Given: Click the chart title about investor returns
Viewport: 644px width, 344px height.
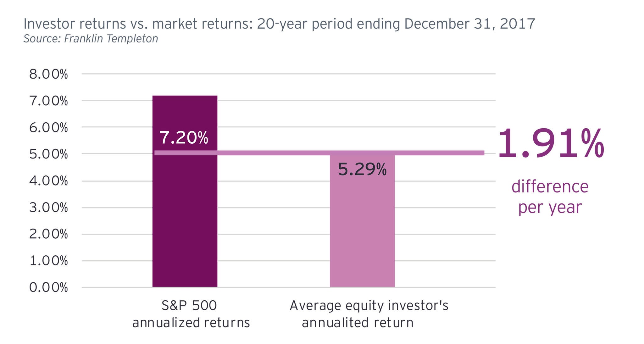Looking at the screenshot, I should tap(279, 24).
